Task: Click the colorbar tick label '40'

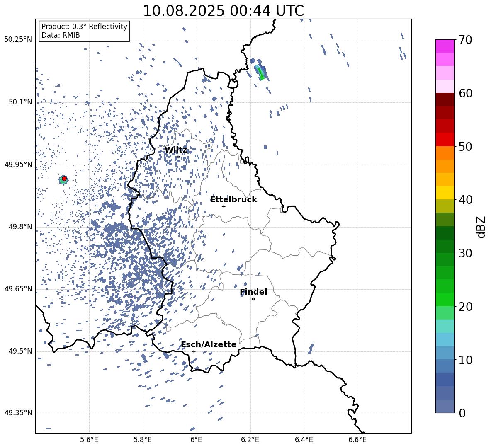Action: (465, 200)
